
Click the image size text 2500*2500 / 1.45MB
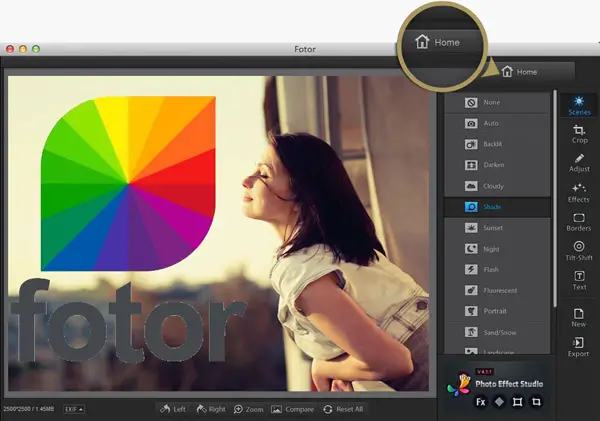point(29,409)
